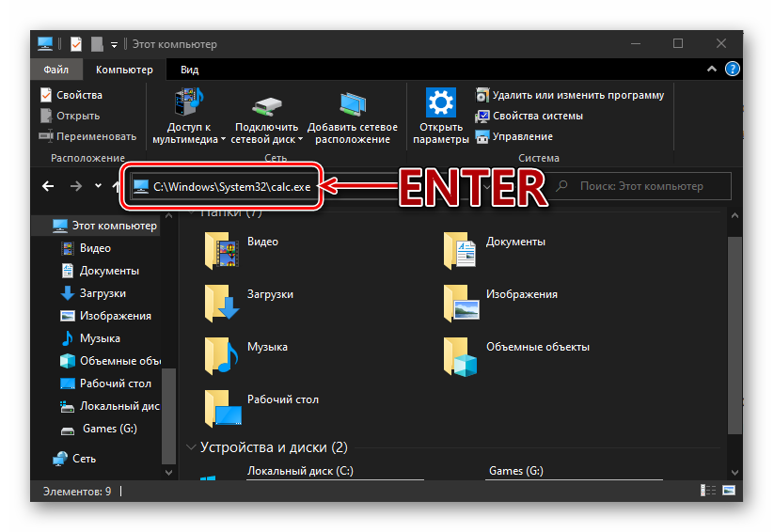The height and width of the screenshot is (532, 774).
Task: Click Add network location (Добавить сетевое расположение) icon
Action: point(353,102)
